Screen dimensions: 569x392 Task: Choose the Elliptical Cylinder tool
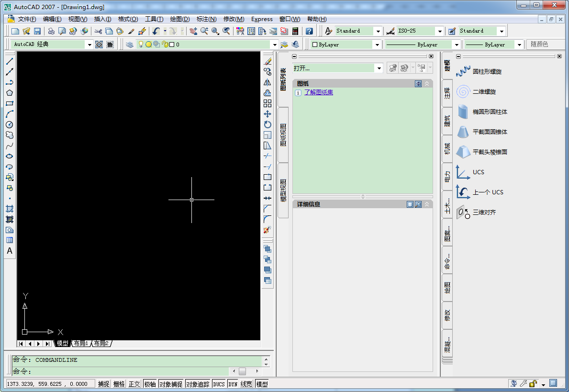coord(482,112)
